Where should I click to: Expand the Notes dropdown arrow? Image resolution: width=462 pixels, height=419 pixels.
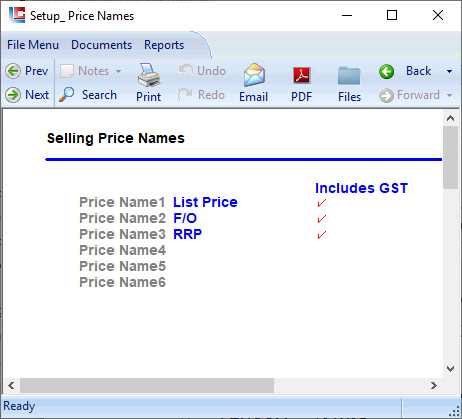(x=118, y=71)
